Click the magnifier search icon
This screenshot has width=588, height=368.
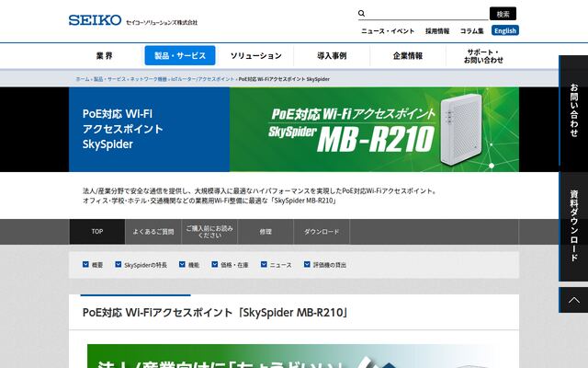click(361, 14)
